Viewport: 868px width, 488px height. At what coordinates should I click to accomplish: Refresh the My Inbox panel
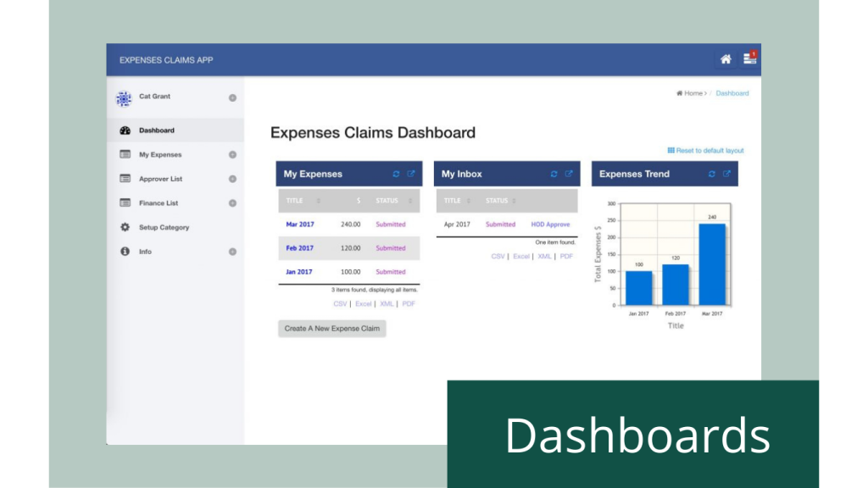(554, 174)
